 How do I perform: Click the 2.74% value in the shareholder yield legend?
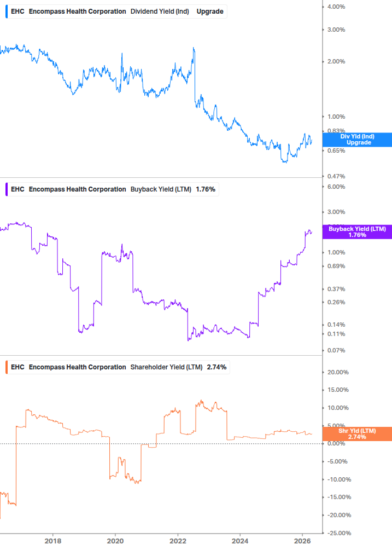(217, 367)
